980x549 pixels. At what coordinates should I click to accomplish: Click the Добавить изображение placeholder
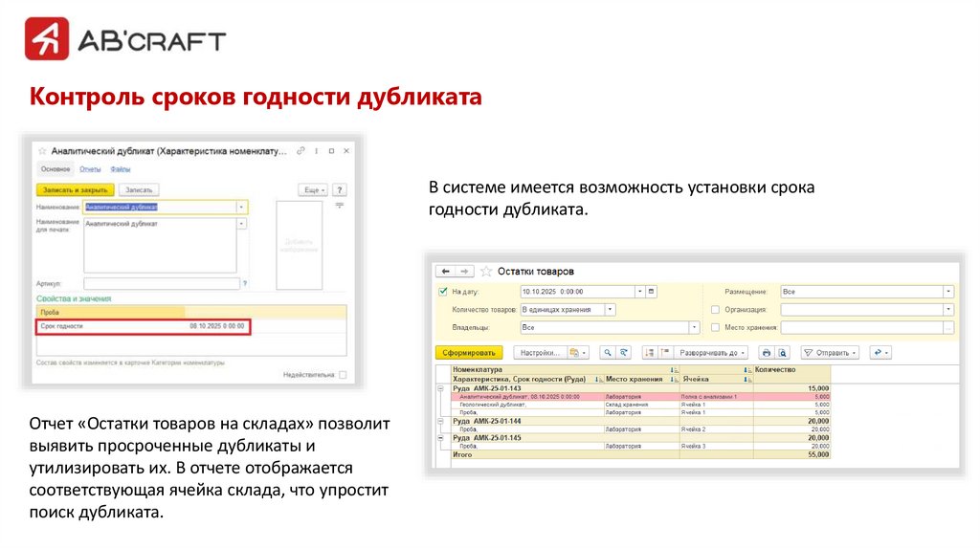(300, 245)
